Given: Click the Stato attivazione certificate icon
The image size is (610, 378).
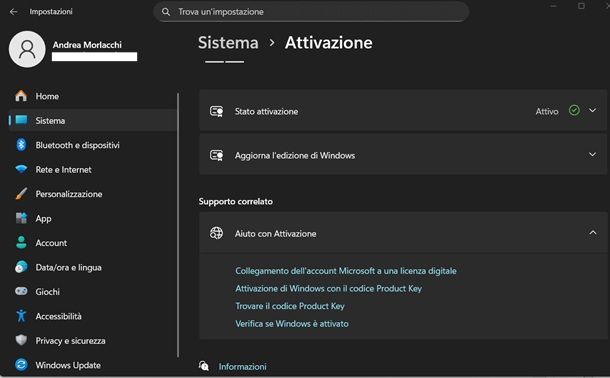Looking at the screenshot, I should pos(216,111).
